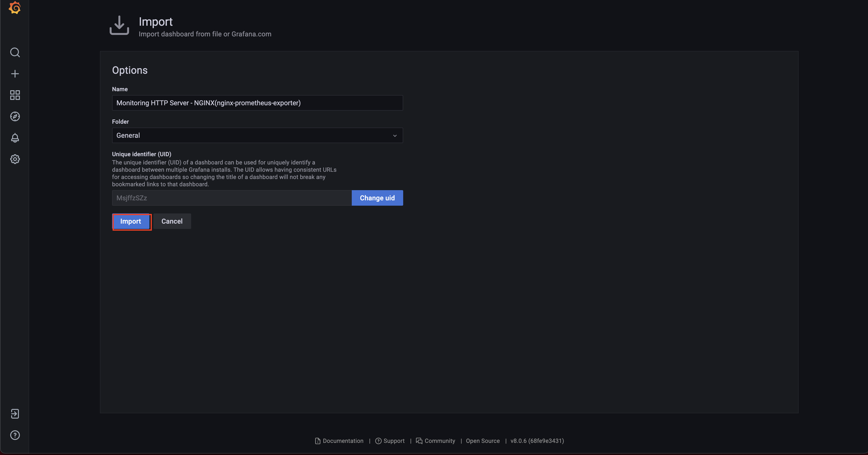The height and width of the screenshot is (455, 868).
Task: Expand the Folder dropdown showing General
Action: 253,135
